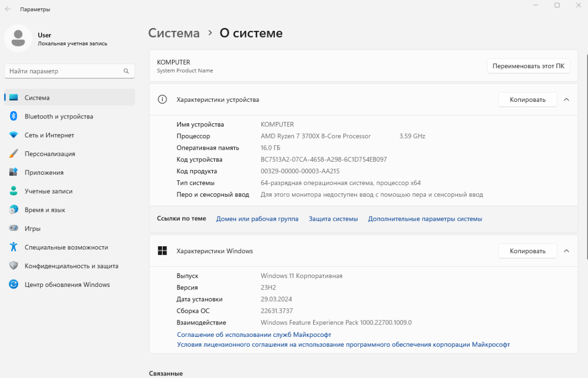Click product code 00329-00000-00003-AA215

[x=300, y=171]
